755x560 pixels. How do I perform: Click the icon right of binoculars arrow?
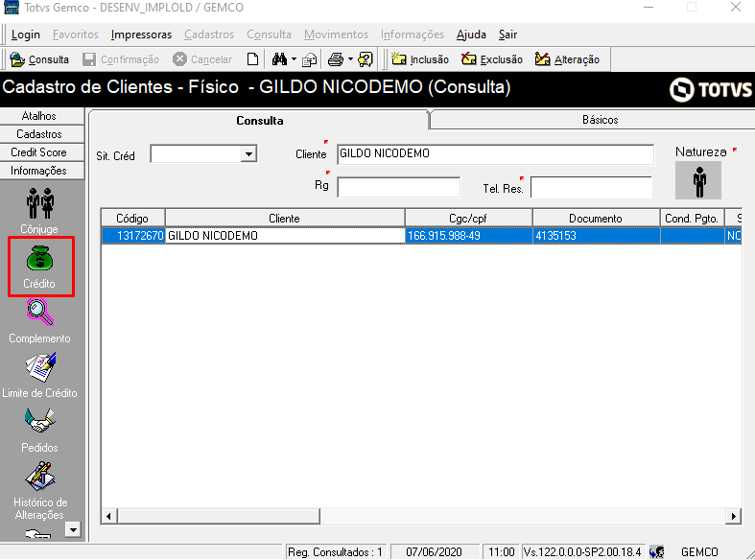[310, 59]
